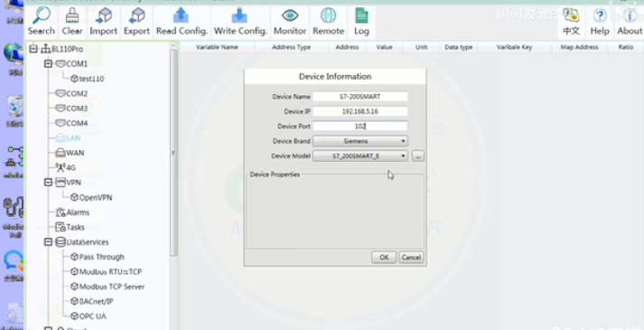Viewport: 644px width, 330px height.
Task: Cancel the Device Information dialog
Action: click(411, 258)
